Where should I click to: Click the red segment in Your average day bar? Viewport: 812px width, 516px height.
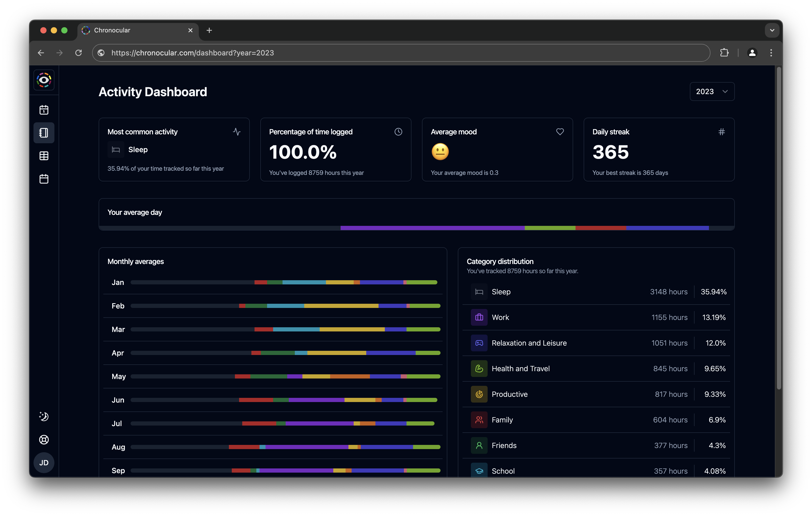click(x=601, y=228)
